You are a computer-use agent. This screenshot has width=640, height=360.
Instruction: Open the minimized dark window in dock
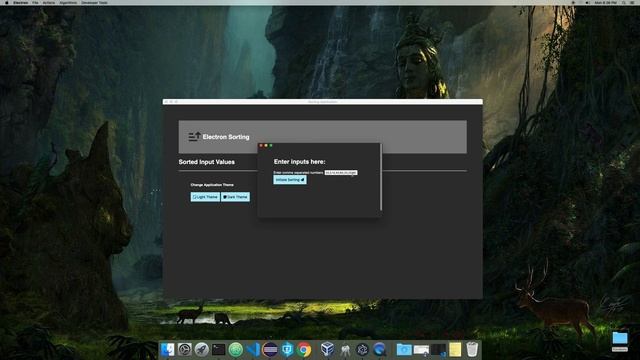(x=438, y=350)
